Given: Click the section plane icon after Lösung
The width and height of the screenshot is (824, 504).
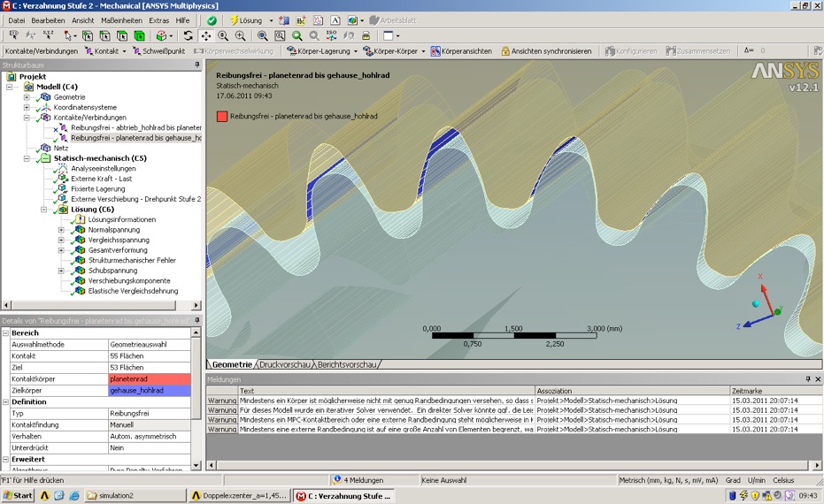Looking at the screenshot, I should coord(284,20).
